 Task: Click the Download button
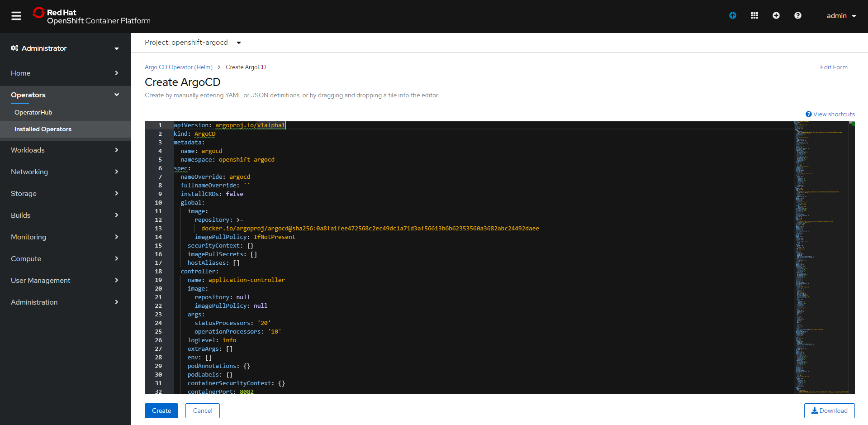(x=829, y=411)
